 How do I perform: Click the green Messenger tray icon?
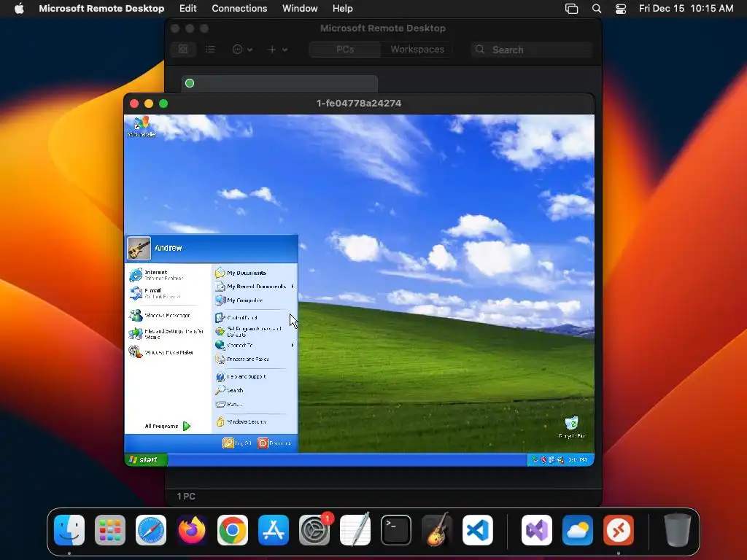(535, 459)
